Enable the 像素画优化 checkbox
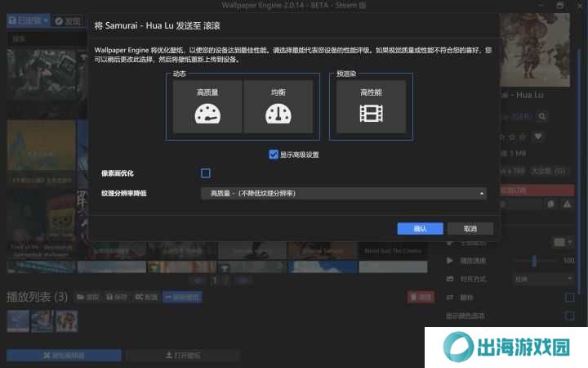Image resolution: width=588 pixels, height=368 pixels. (206, 173)
